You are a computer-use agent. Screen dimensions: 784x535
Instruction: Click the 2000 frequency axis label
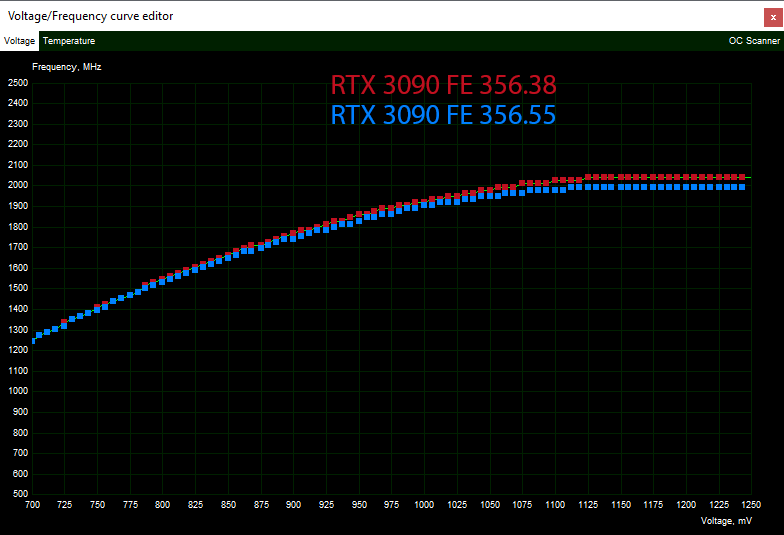[x=18, y=185]
